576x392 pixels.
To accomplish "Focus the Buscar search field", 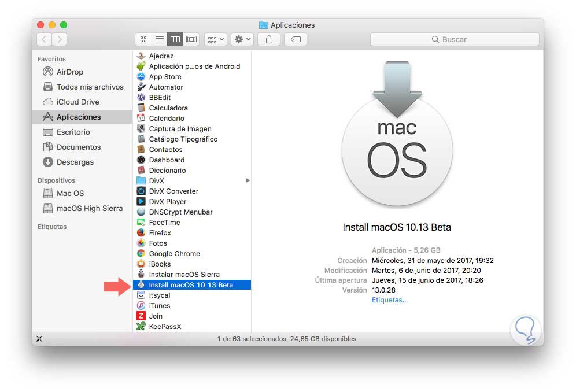I will [x=455, y=39].
